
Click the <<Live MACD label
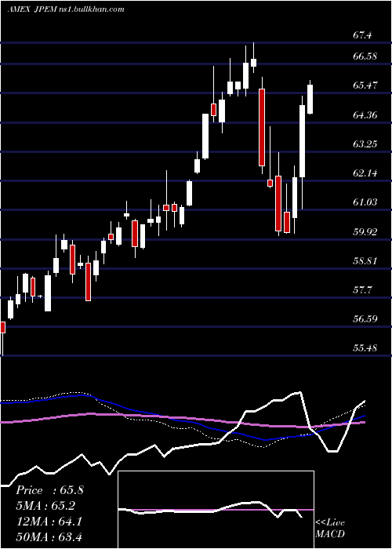pyautogui.click(x=330, y=528)
